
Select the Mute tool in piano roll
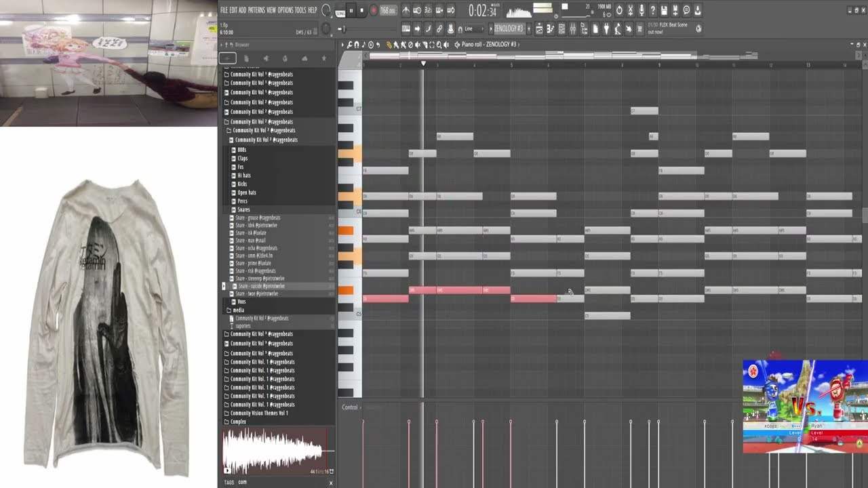[418, 45]
